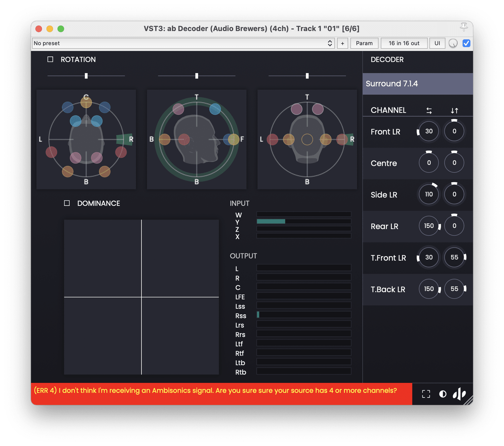Viewport: 504px width, 446px height.
Task: Click the plus button next to preset
Action: 342,43
